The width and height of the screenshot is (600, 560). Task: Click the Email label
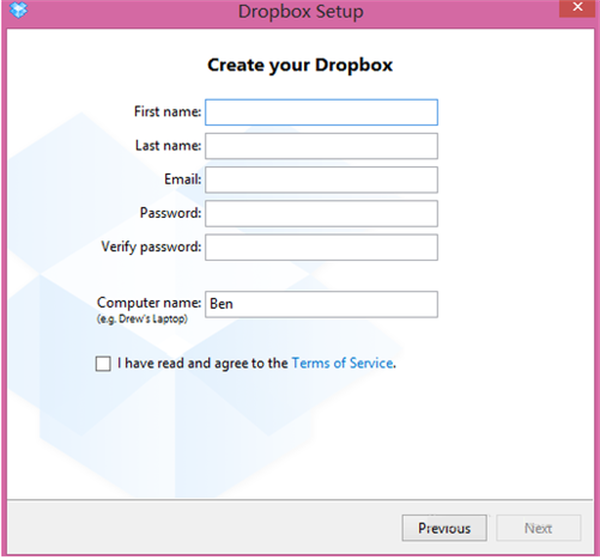tap(183, 179)
